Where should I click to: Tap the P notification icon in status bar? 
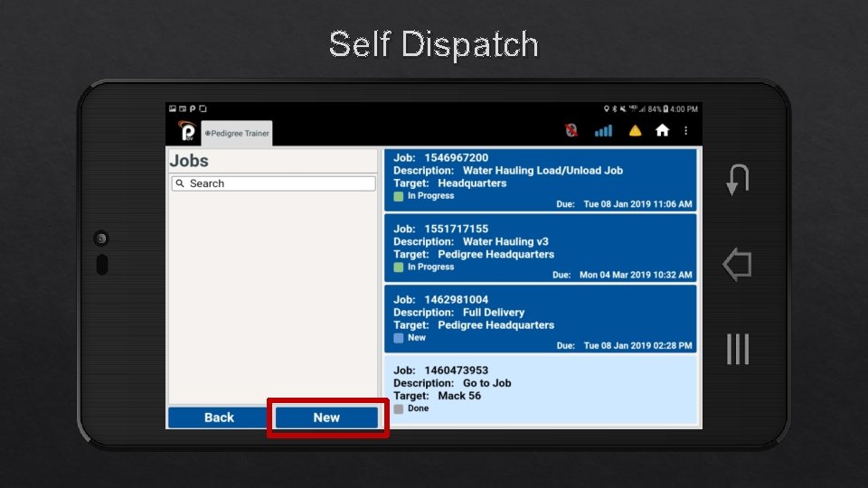click(x=193, y=108)
